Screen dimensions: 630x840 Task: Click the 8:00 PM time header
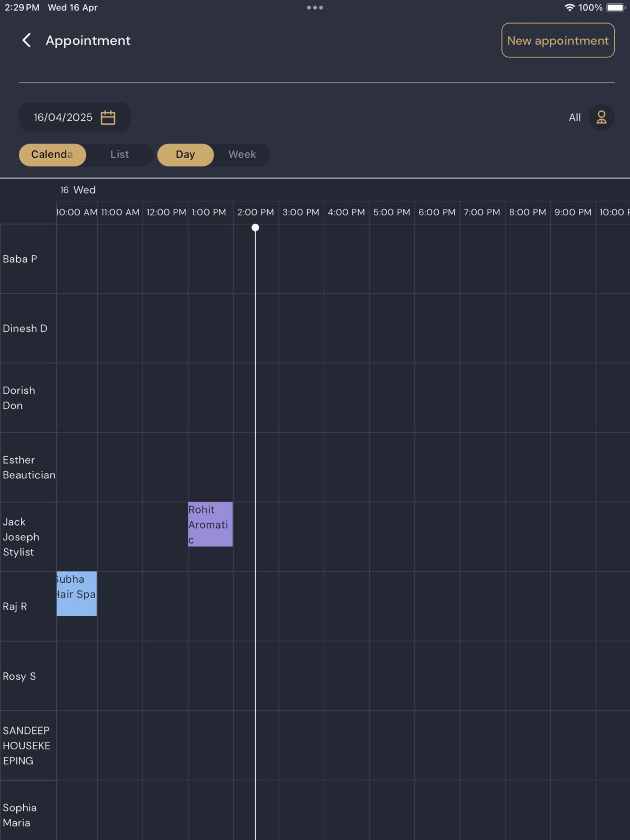tap(527, 212)
